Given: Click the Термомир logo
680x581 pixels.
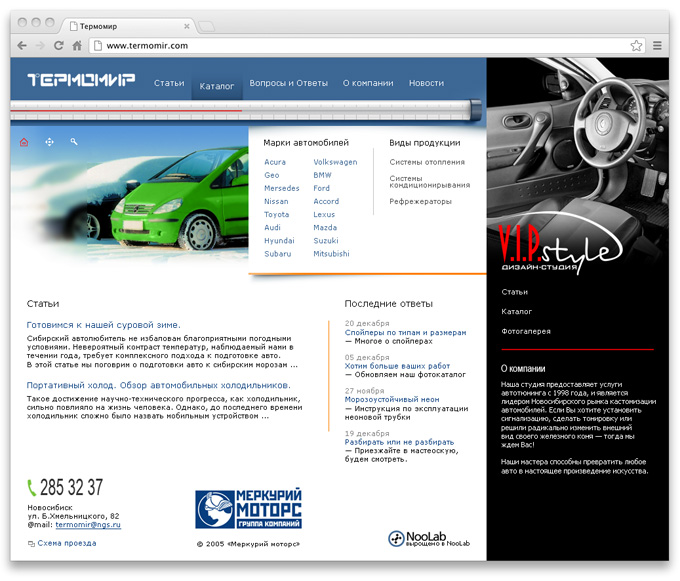Looking at the screenshot, I should tap(81, 80).
